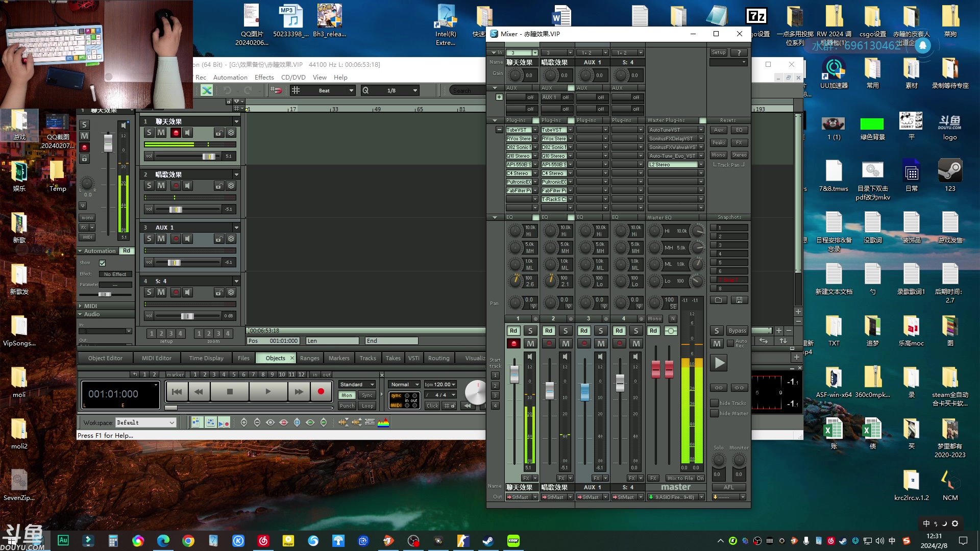Click the lock icon in the track inspector strip

coord(85,159)
